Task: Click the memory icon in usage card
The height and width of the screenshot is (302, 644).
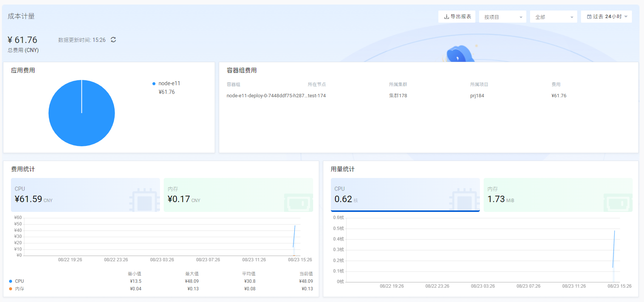Action: (x=618, y=202)
